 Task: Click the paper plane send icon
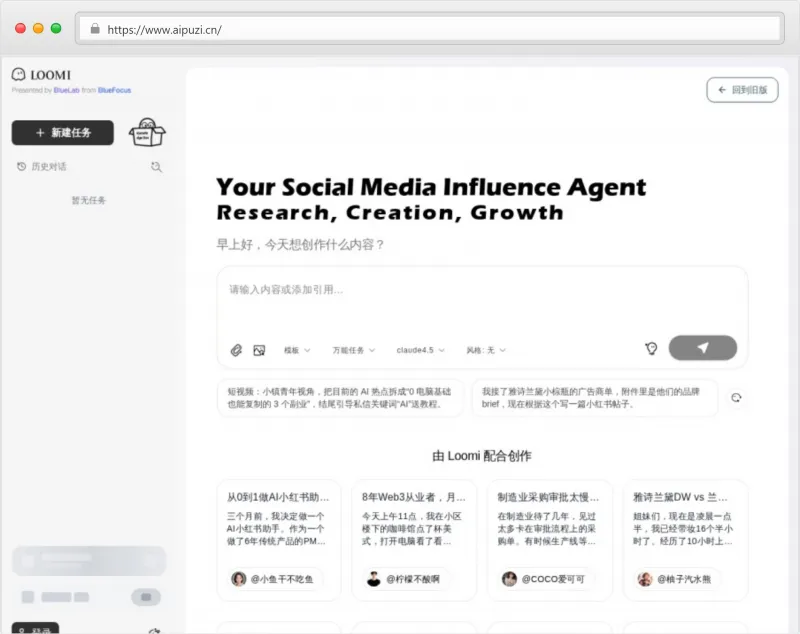click(703, 347)
